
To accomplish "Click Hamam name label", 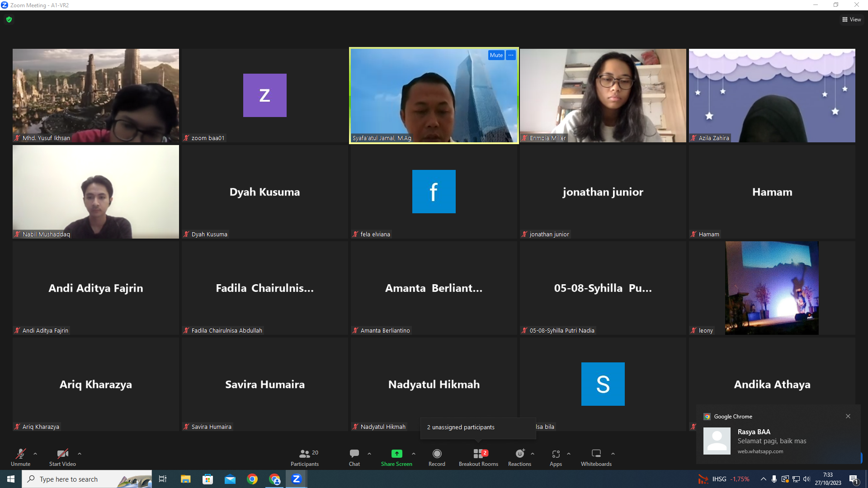I will coord(709,234).
